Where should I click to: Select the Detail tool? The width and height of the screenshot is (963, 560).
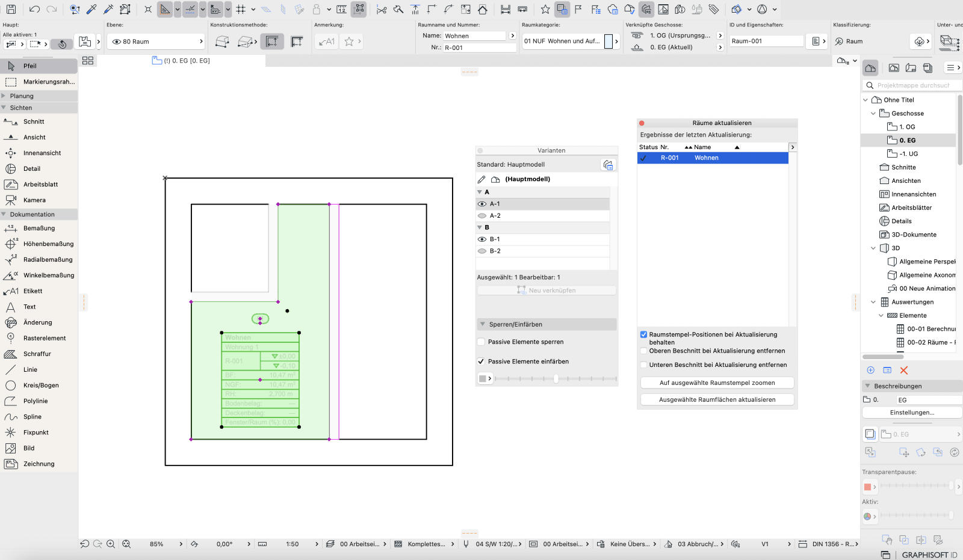(39, 168)
